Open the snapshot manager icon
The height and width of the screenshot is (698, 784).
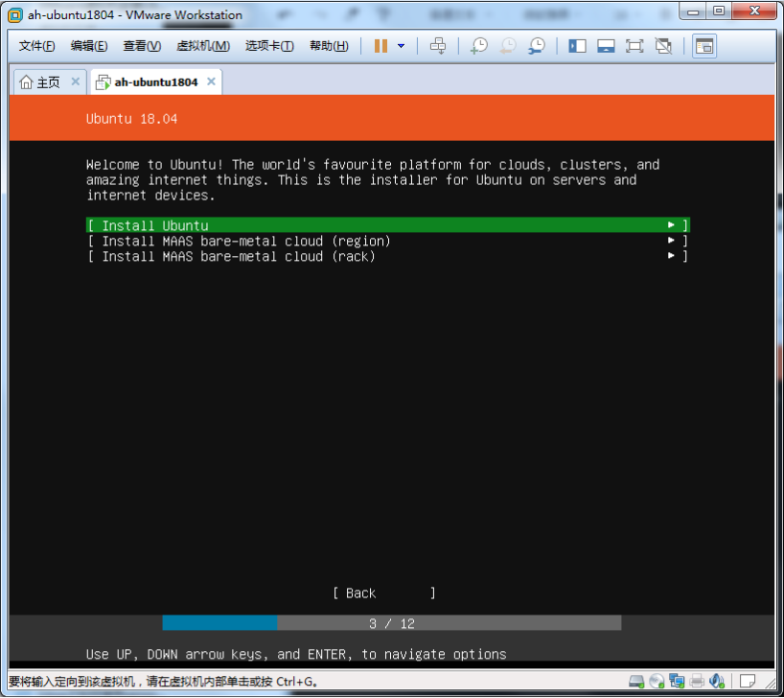(537, 46)
